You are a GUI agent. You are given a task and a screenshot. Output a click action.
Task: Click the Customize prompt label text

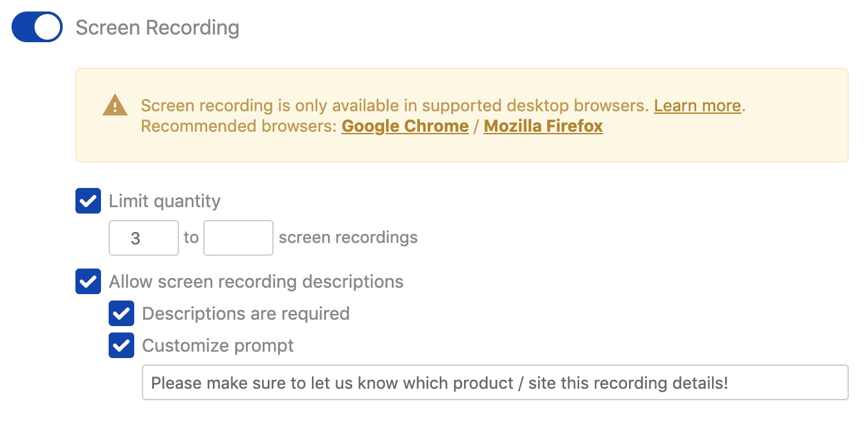click(217, 345)
